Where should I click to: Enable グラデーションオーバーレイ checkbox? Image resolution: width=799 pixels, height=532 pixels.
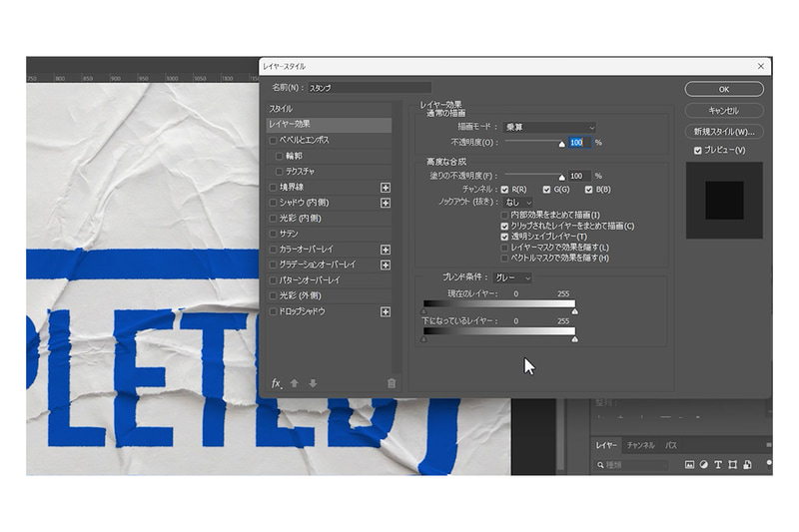coord(273,265)
